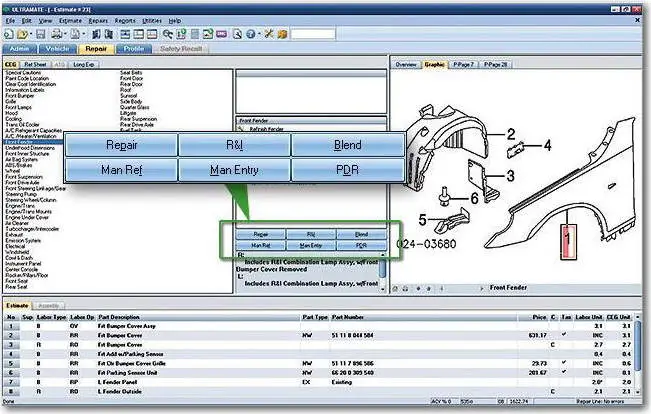Switch to the Profile tab
Viewport: 651px width, 414px height.
tap(134, 49)
